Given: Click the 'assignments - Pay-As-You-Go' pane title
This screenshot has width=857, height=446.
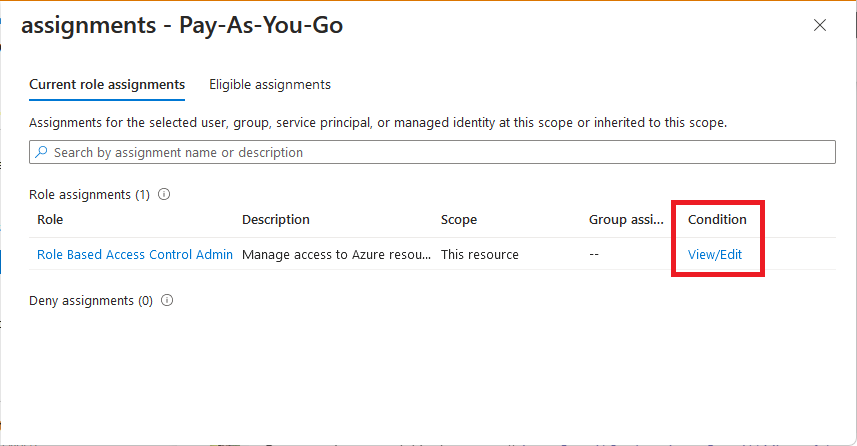Looking at the screenshot, I should [x=182, y=25].
